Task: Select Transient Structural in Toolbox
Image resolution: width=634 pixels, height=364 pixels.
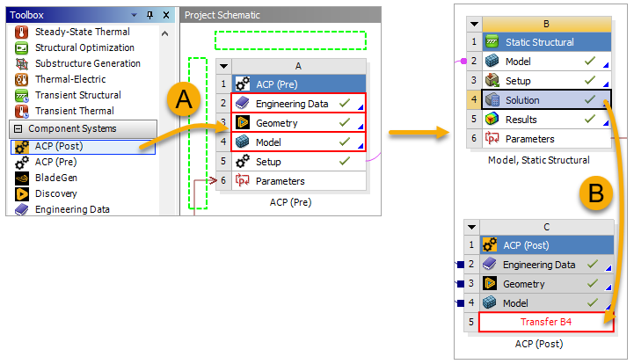Action: tap(78, 96)
